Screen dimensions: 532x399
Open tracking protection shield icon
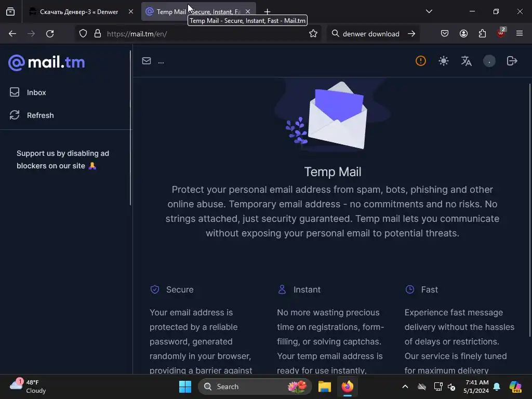[x=83, y=34]
